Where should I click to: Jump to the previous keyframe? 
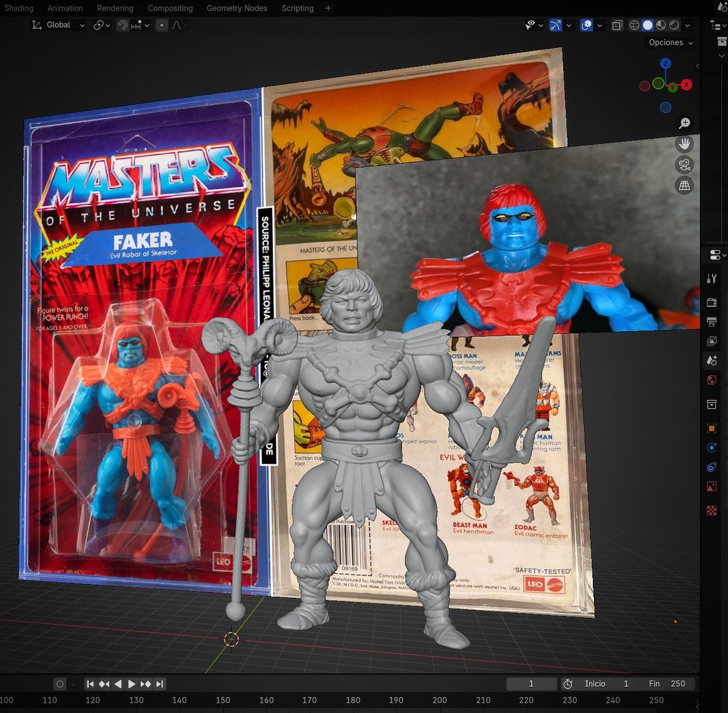coord(104,684)
